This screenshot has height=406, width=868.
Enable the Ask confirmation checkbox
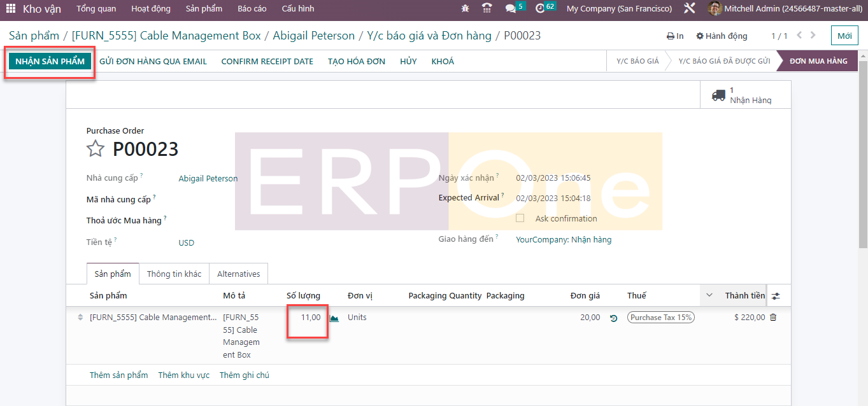pos(520,218)
